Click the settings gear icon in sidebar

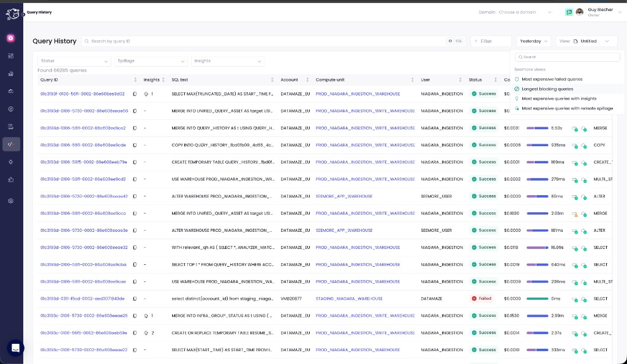coord(10,201)
